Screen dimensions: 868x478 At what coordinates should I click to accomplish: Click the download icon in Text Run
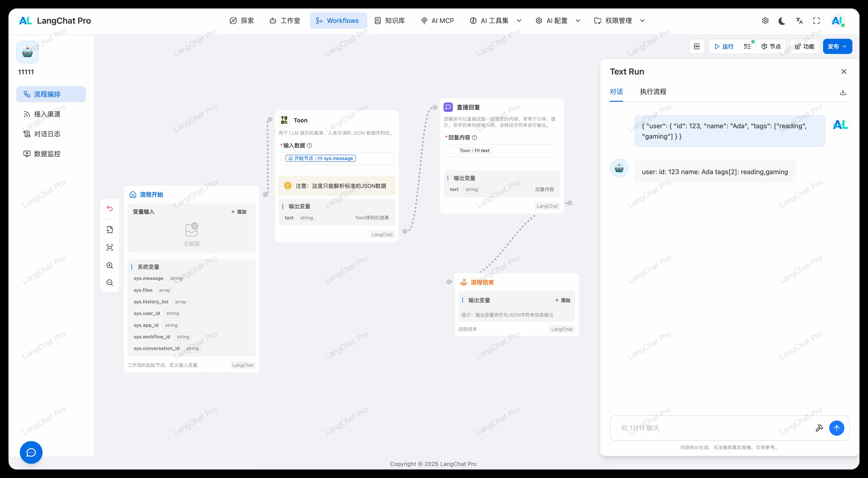(x=843, y=92)
